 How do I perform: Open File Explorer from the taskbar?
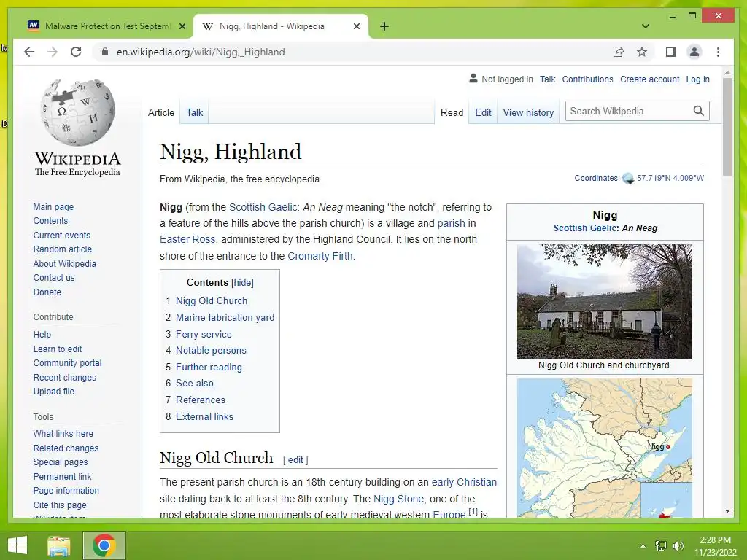(59, 545)
